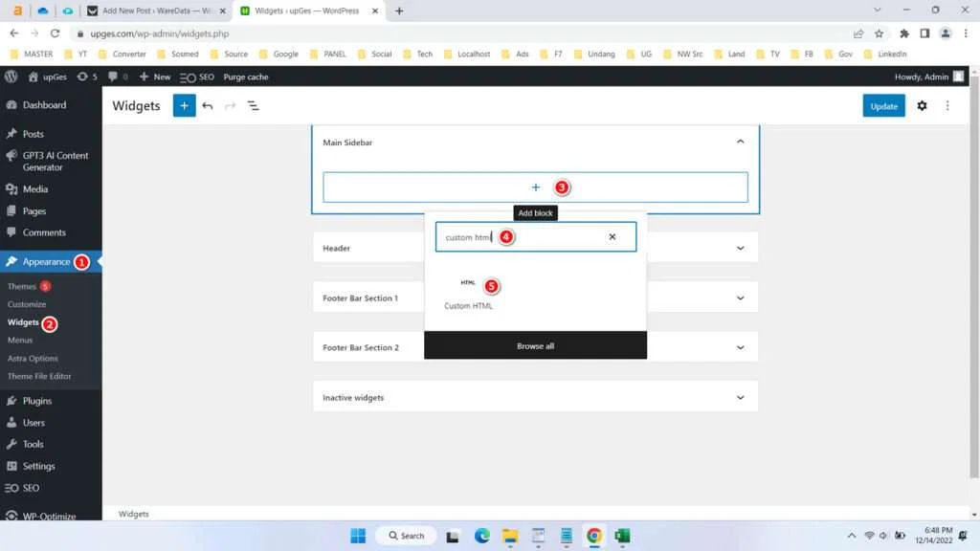Open the List View icon

(x=253, y=105)
